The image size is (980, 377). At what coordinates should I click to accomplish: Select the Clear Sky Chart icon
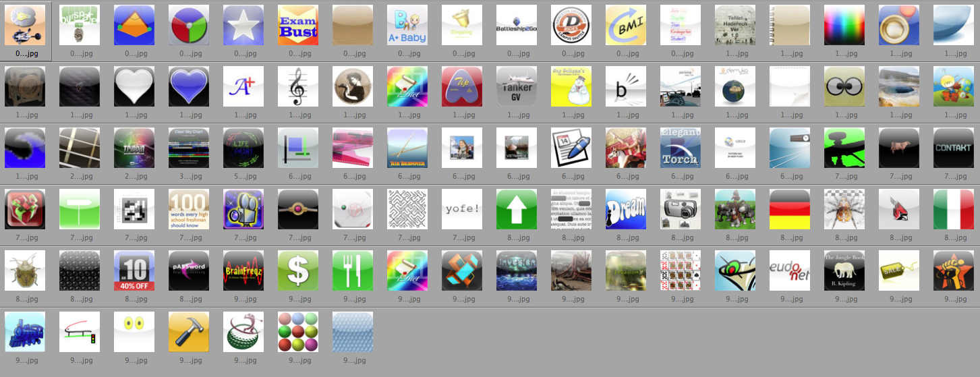(189, 148)
